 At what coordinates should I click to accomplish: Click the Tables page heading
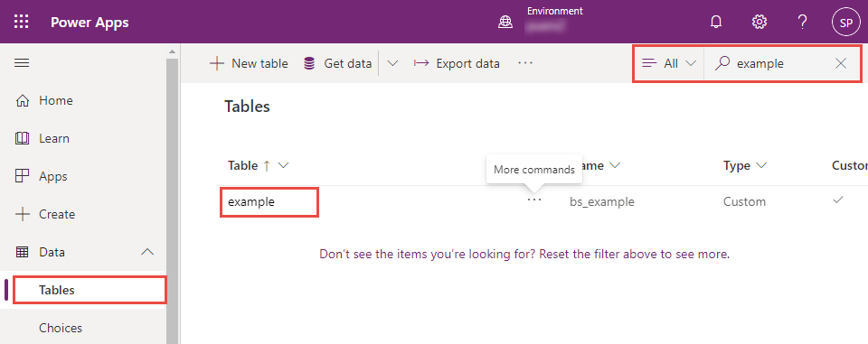pyautogui.click(x=247, y=107)
